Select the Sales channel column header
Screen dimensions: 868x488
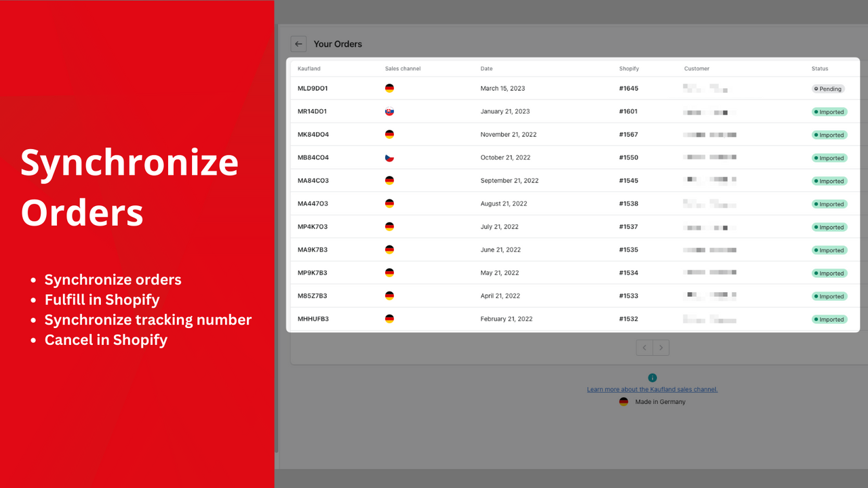(401, 68)
